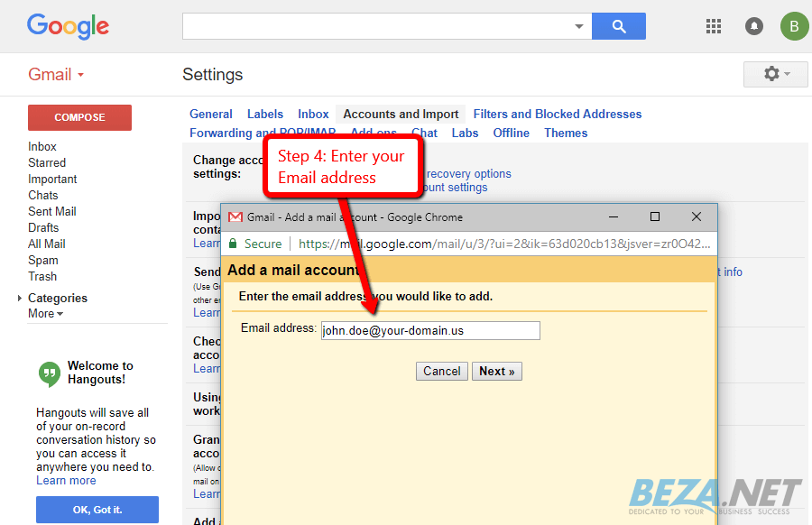Image resolution: width=812 pixels, height=525 pixels.
Task: Click the Hangouts quote icon
Action: click(50, 373)
